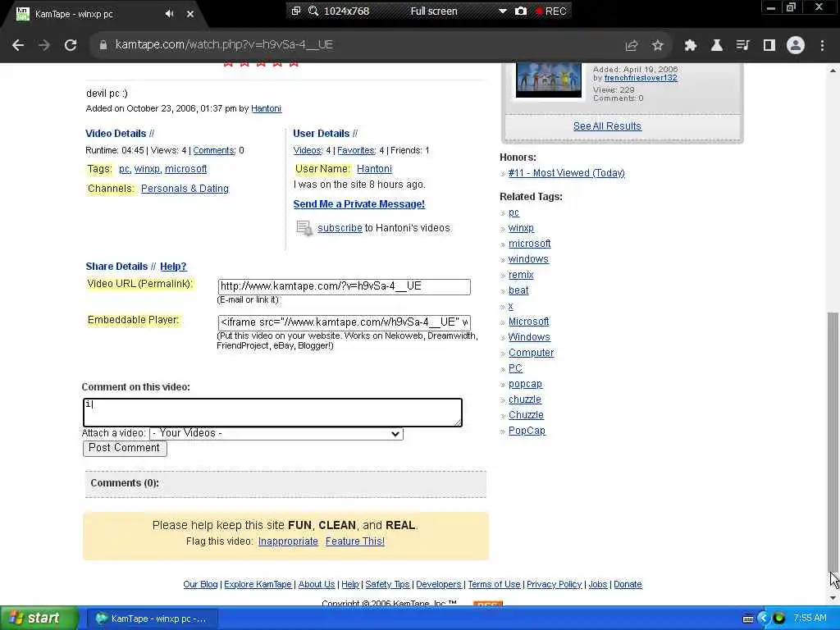Open the related video thumbnail
Image resolution: width=840 pixels, height=630 pixels.
[549, 80]
